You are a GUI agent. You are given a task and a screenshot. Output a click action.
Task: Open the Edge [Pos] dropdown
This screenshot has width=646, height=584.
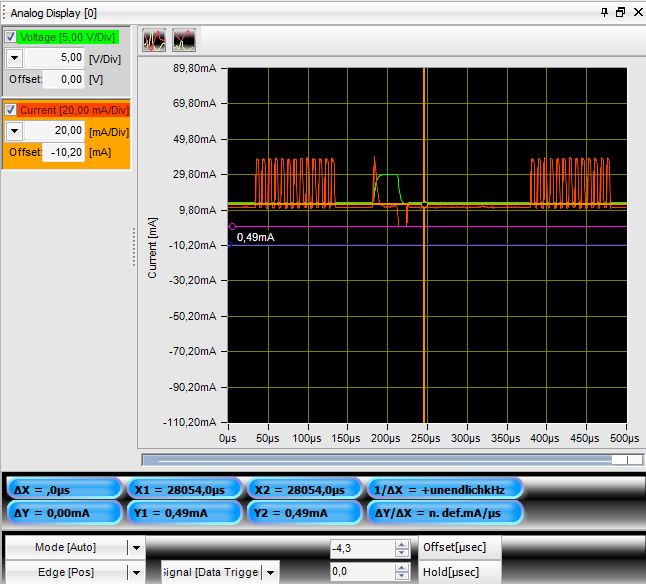136,572
